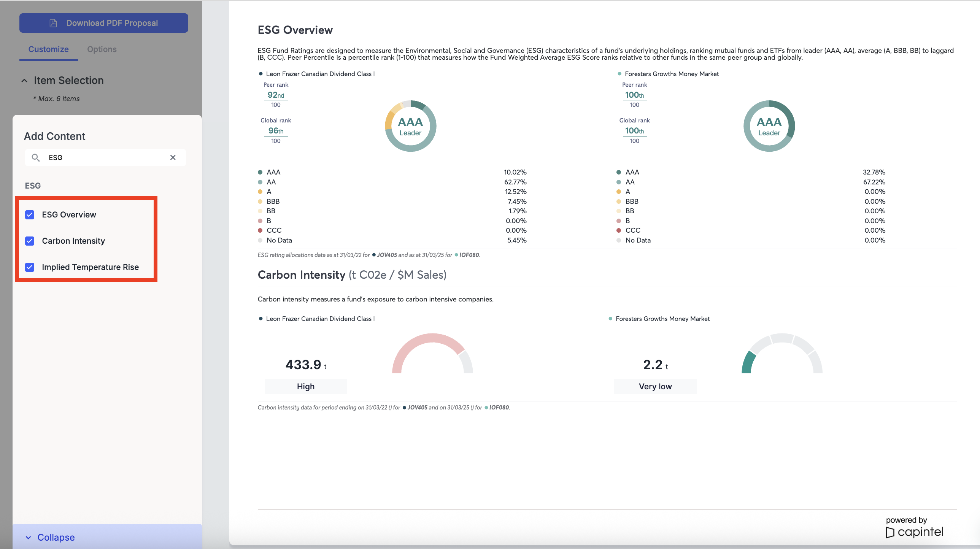Click the No Data 5.45% value for Leon Frazer
This screenshot has height=549, width=980.
coord(517,240)
